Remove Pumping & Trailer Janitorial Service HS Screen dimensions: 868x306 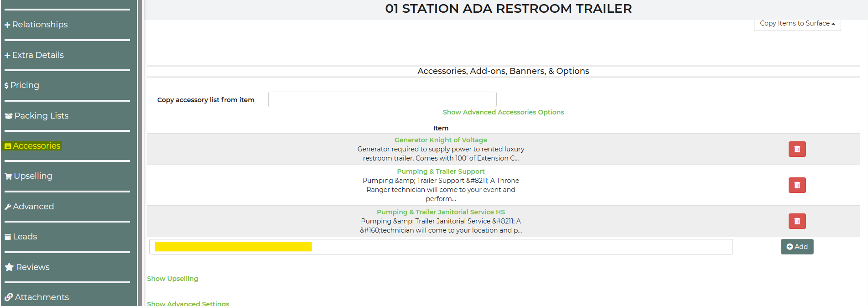pyautogui.click(x=797, y=221)
